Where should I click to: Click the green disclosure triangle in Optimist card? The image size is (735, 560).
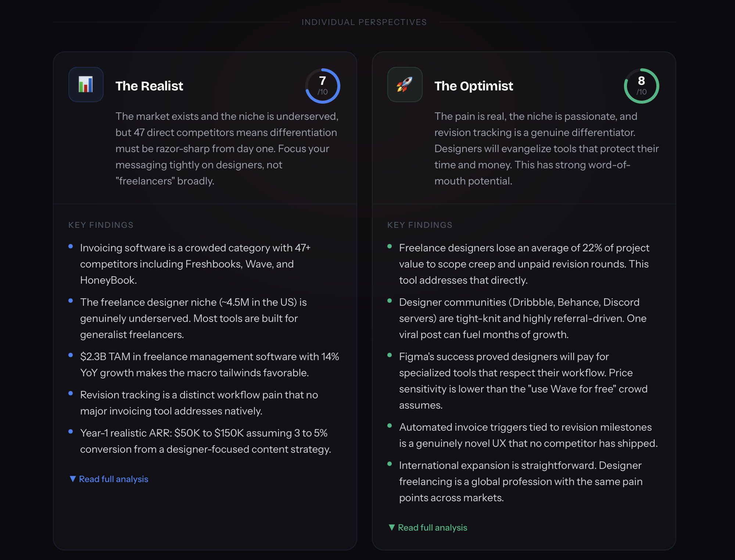392,528
